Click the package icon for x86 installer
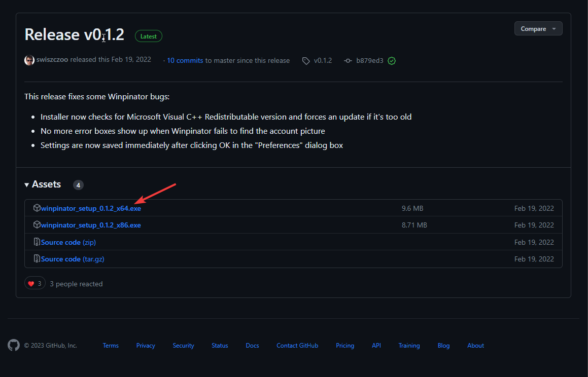The height and width of the screenshot is (377, 588). coord(37,224)
